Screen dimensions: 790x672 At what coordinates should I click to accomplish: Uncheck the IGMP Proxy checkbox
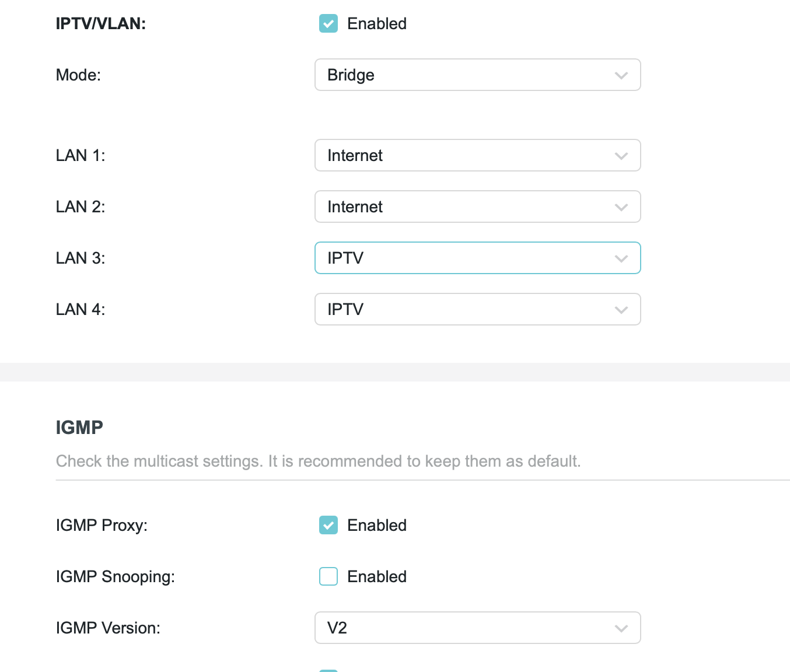[328, 526]
